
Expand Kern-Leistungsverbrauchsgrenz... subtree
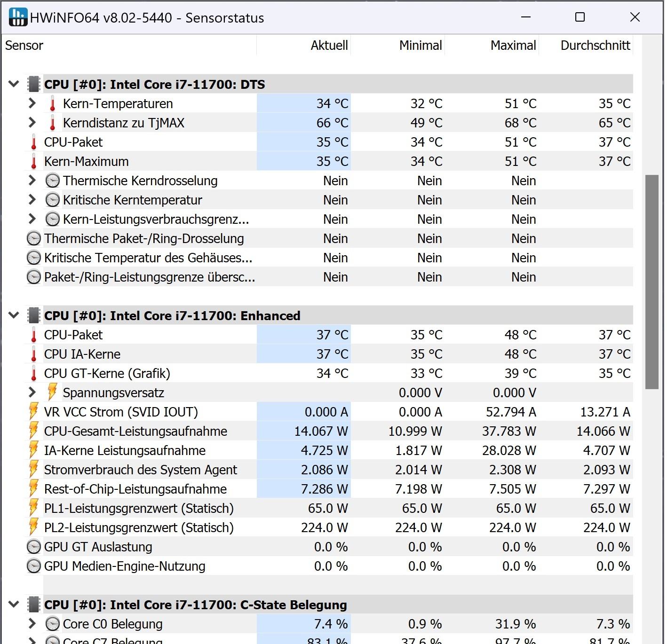click(x=32, y=219)
